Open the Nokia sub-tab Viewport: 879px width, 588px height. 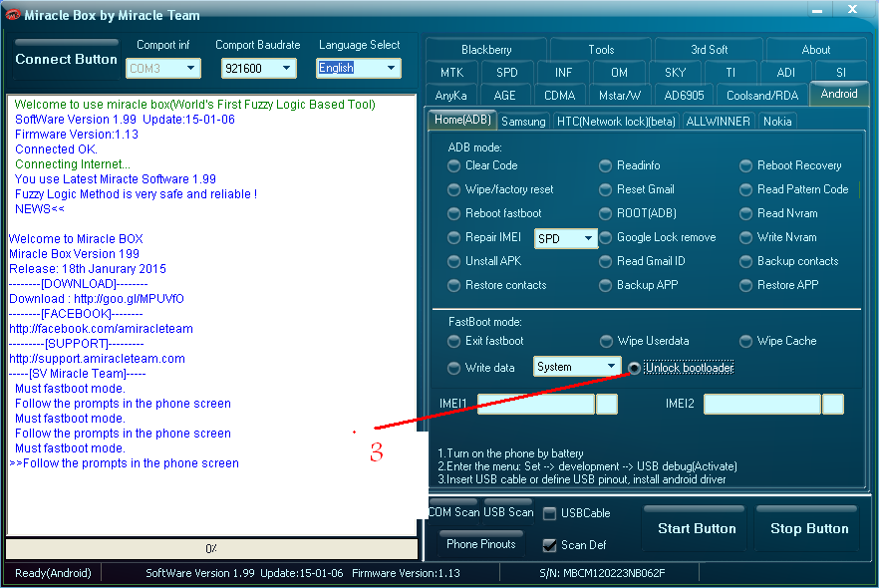pos(777,122)
